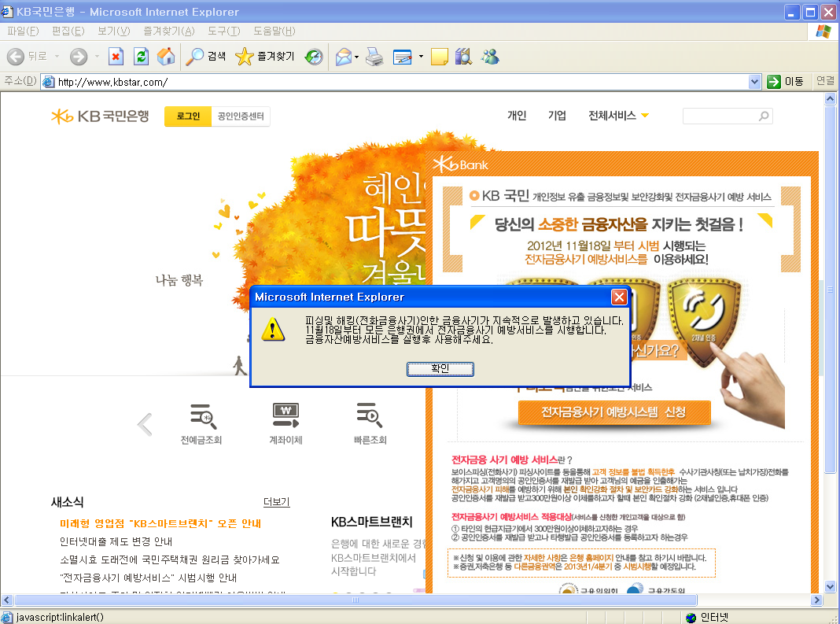Expand the Forward button history dropdown
The image size is (840, 624).
tap(97, 57)
